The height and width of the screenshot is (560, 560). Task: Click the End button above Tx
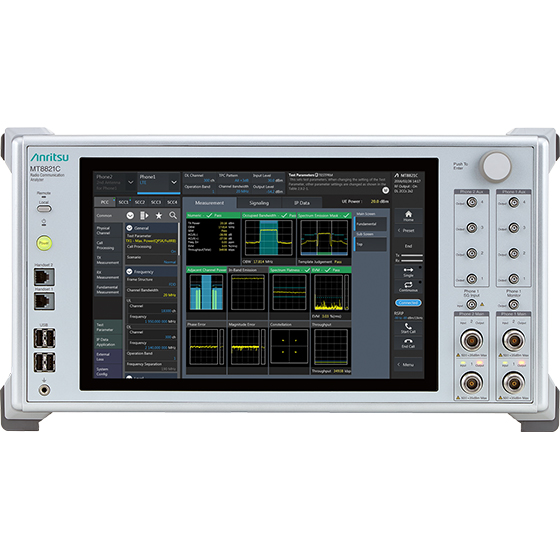click(408, 246)
